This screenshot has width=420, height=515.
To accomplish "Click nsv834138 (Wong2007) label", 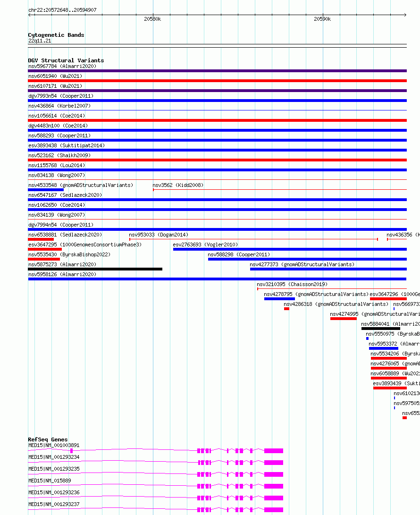I will (x=57, y=175).
